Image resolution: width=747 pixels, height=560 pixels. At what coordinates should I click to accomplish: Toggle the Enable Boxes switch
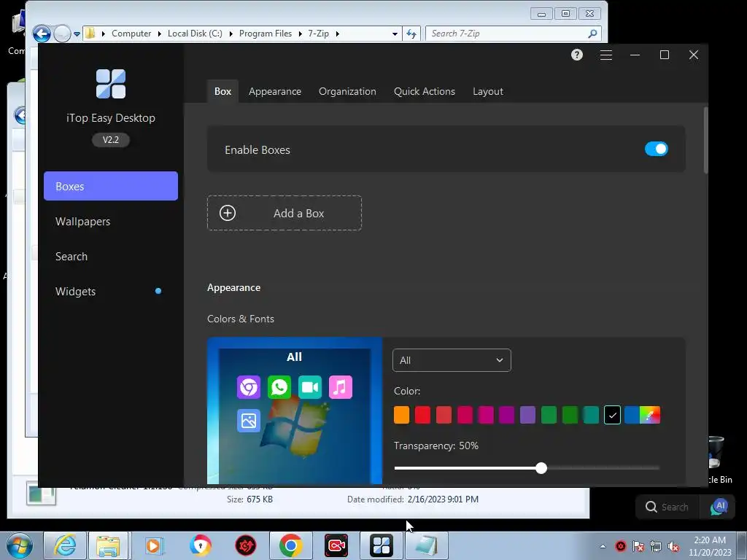(x=656, y=149)
